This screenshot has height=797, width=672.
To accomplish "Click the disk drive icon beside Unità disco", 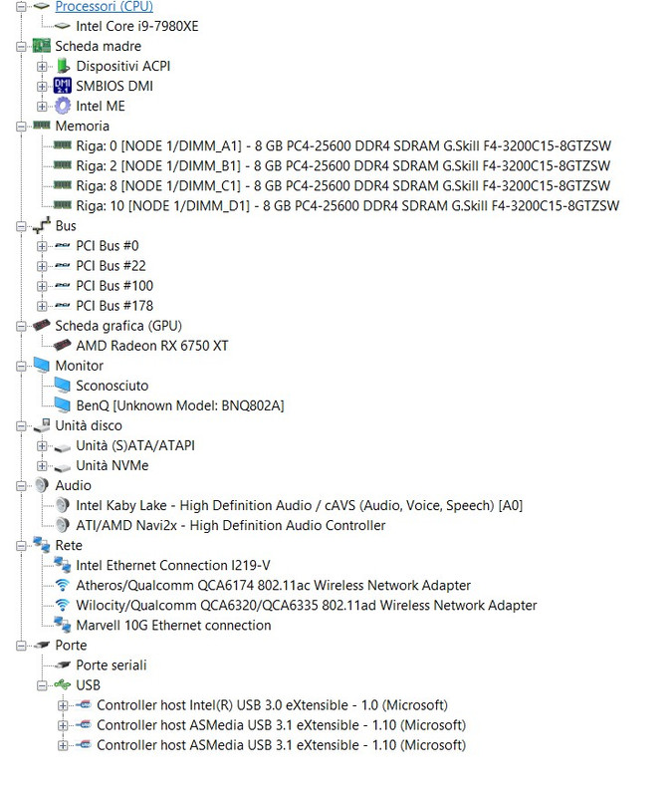I will click(42, 425).
